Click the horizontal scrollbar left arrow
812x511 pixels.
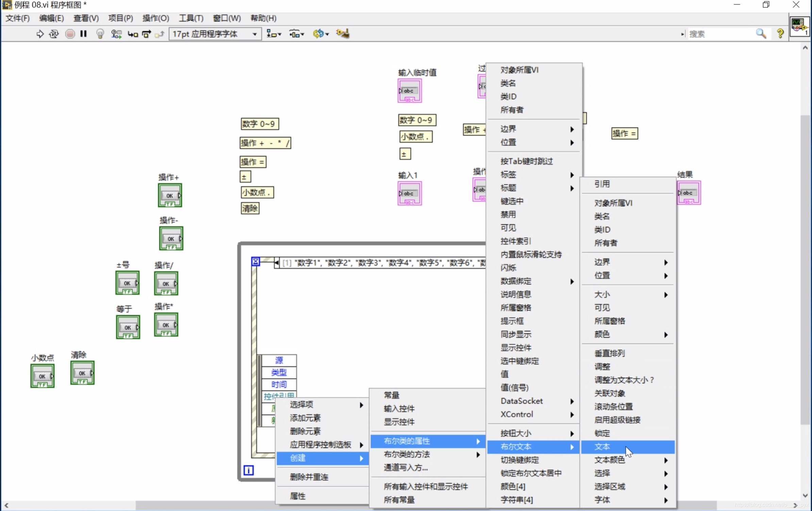[6, 505]
